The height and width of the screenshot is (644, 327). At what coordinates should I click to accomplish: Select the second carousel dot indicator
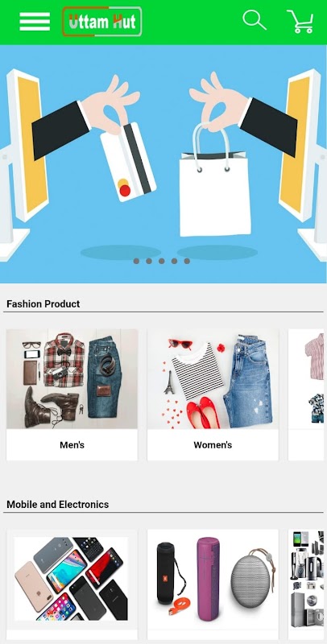tap(149, 261)
